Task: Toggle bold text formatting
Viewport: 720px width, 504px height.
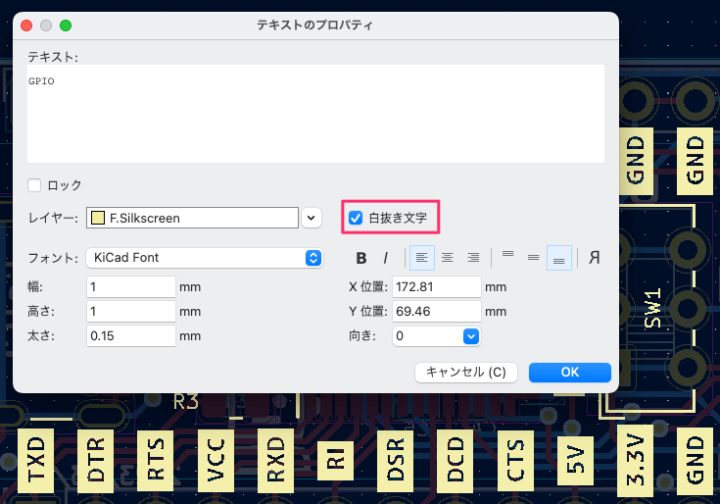Action: 362,258
